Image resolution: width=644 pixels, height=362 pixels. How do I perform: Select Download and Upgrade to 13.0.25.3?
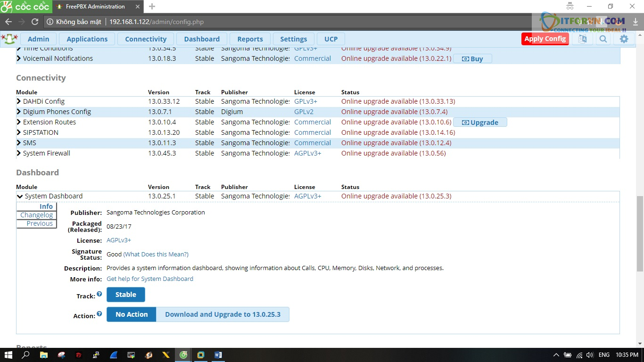pos(223,314)
